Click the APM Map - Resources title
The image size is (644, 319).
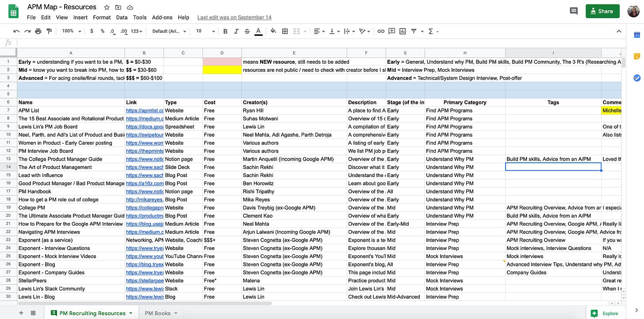(x=62, y=7)
